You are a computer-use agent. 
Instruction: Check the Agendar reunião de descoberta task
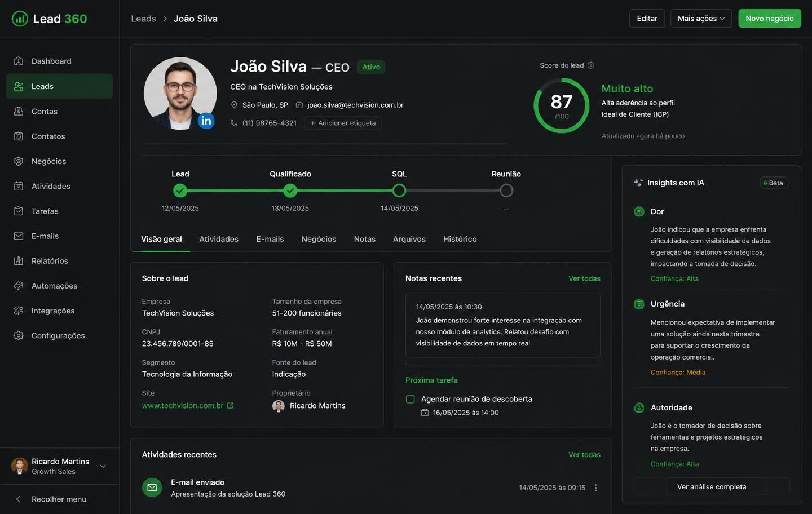411,399
